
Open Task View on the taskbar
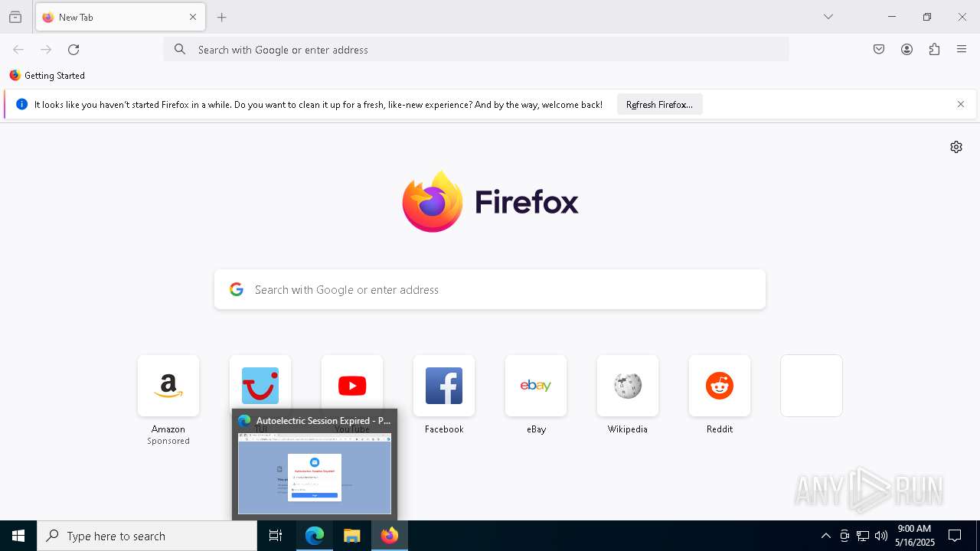(276, 536)
